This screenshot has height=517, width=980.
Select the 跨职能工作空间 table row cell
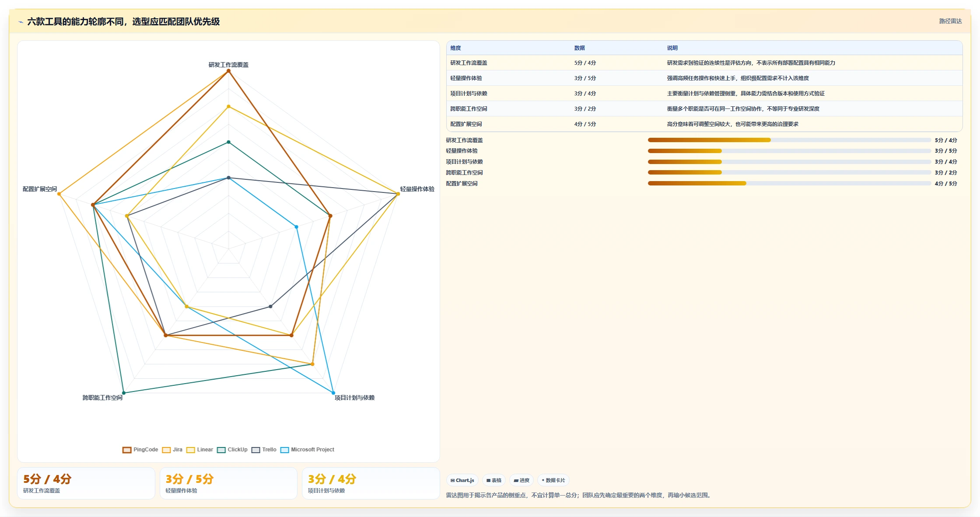[469, 109]
